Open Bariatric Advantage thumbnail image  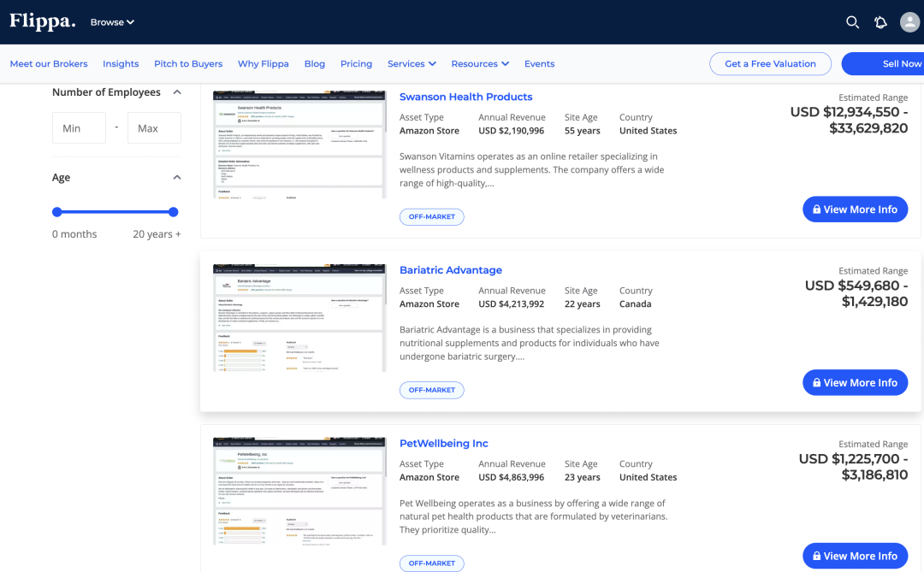click(x=299, y=317)
